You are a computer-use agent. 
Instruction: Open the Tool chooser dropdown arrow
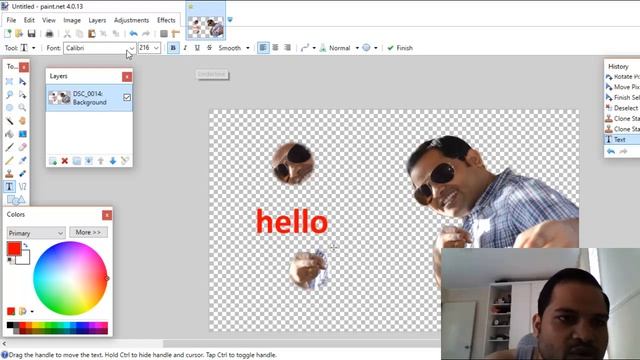(33, 48)
